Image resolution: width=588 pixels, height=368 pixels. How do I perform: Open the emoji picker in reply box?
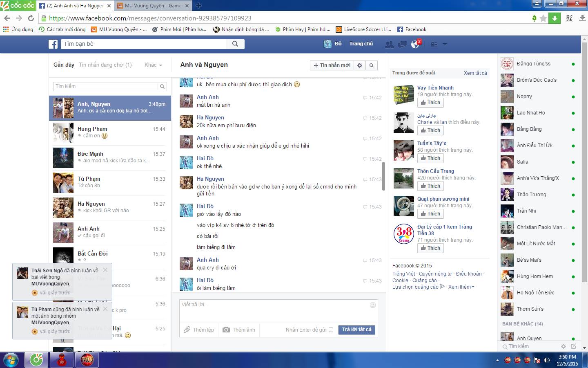click(x=372, y=305)
